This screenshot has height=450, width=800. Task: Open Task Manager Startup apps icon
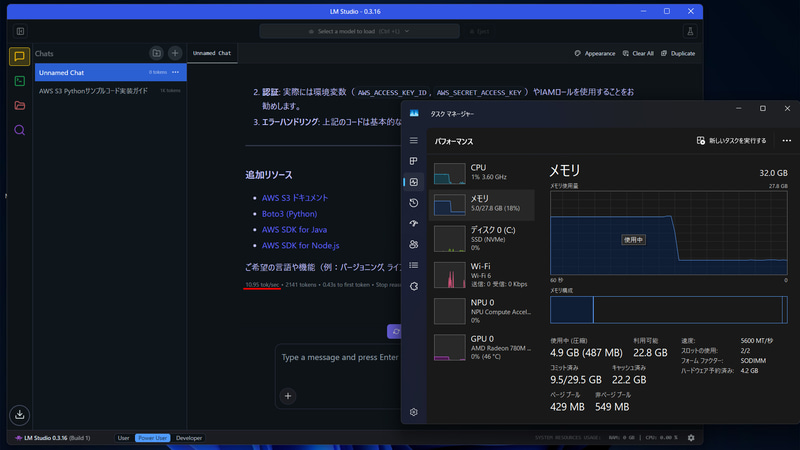click(x=414, y=223)
